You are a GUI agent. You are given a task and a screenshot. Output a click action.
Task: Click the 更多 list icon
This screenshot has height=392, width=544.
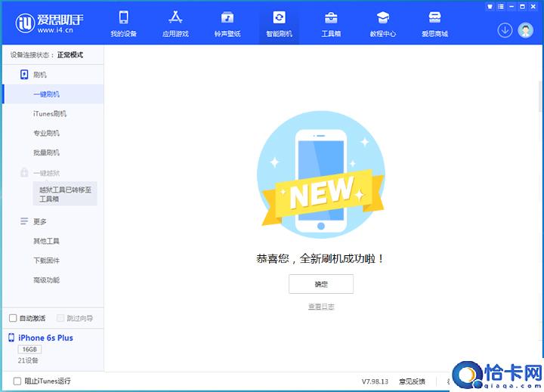pyautogui.click(x=24, y=221)
